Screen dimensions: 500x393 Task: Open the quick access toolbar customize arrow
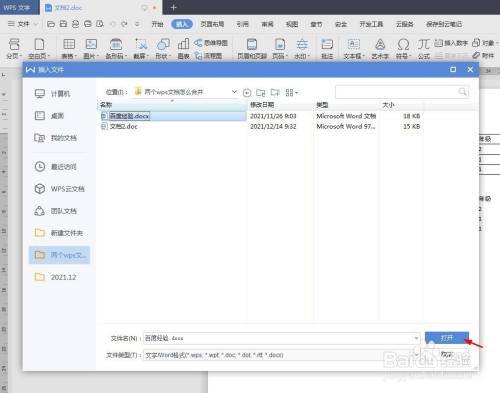point(137,24)
